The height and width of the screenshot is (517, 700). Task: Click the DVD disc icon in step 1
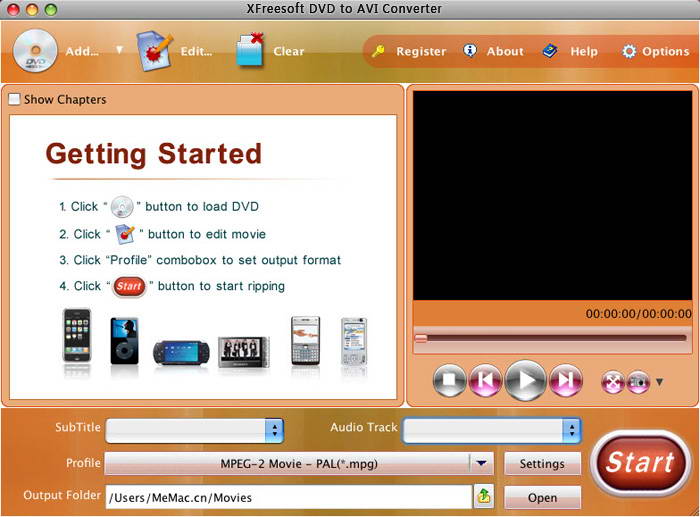(x=122, y=206)
